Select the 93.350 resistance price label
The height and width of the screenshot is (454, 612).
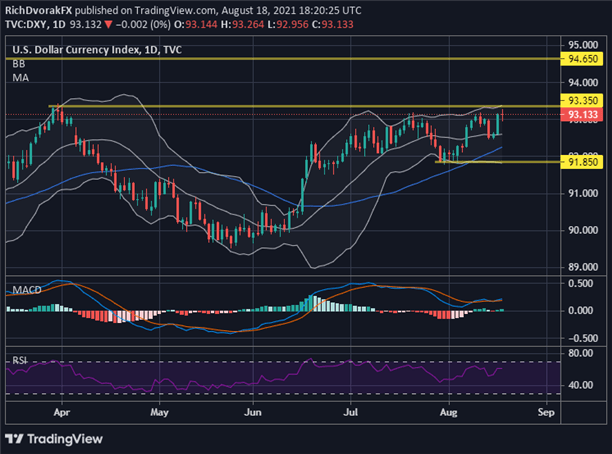[582, 100]
